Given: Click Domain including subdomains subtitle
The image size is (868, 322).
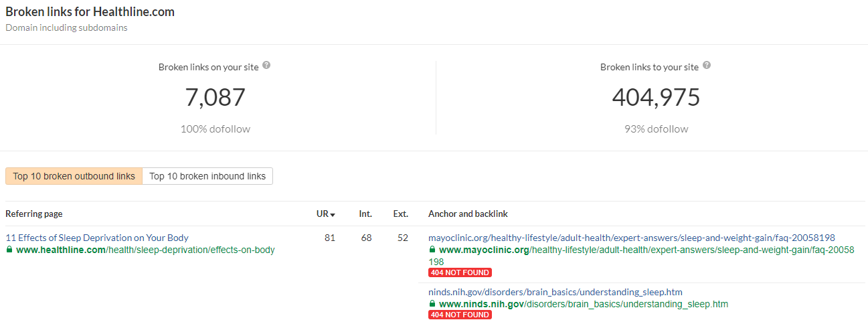Looking at the screenshot, I should [66, 28].
